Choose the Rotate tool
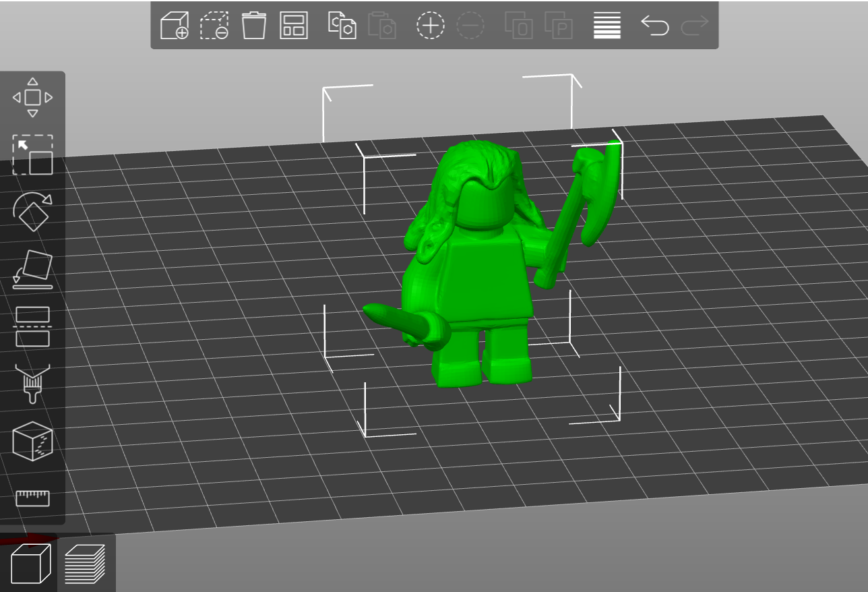868x592 pixels. point(32,211)
